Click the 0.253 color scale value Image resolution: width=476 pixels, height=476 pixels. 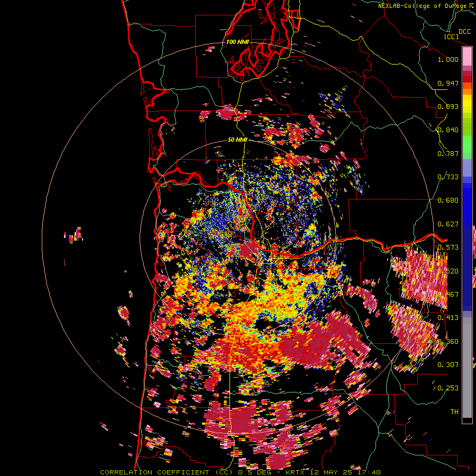[448, 388]
